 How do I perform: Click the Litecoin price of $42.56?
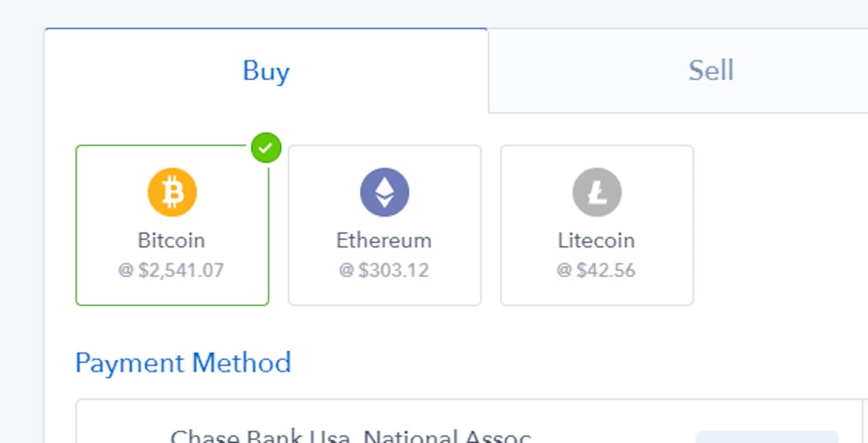tap(596, 271)
